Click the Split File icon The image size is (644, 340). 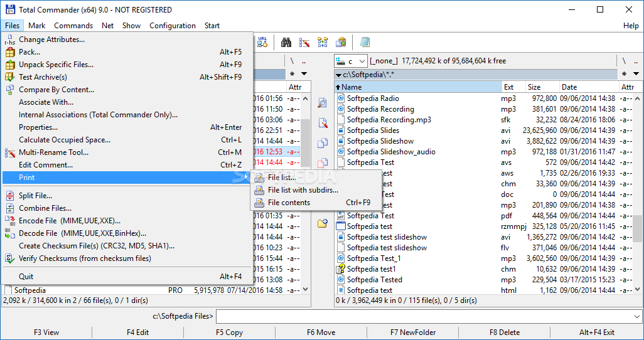point(10,196)
